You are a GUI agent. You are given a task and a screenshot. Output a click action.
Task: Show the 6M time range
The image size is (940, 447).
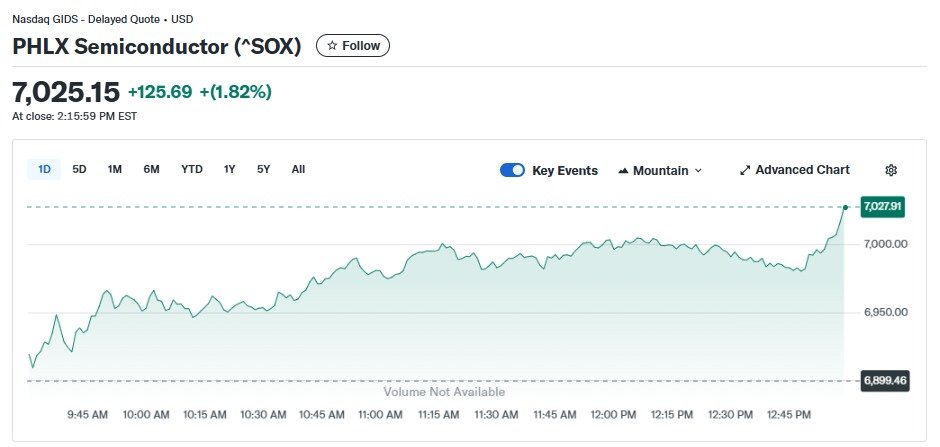click(151, 169)
